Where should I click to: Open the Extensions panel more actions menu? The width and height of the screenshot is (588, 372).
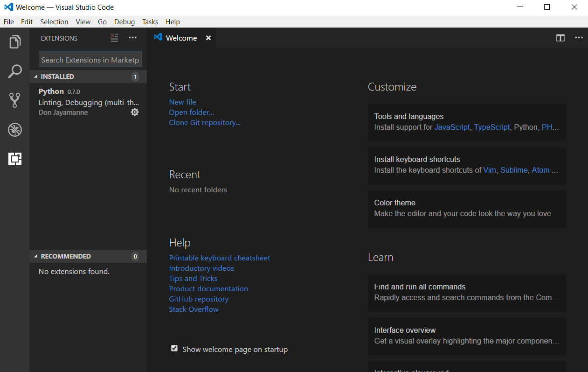click(x=133, y=38)
